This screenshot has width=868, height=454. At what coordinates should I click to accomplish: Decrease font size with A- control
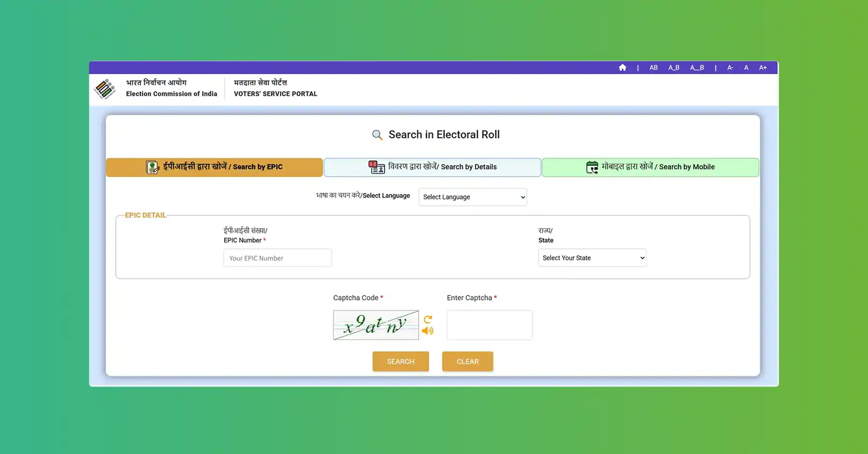tap(730, 67)
